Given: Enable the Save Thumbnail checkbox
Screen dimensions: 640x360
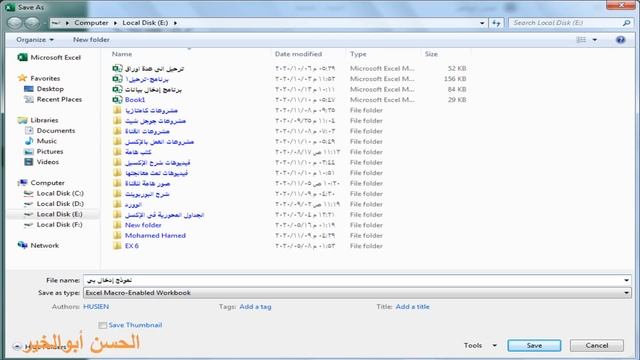Looking at the screenshot, I should pos(102,325).
